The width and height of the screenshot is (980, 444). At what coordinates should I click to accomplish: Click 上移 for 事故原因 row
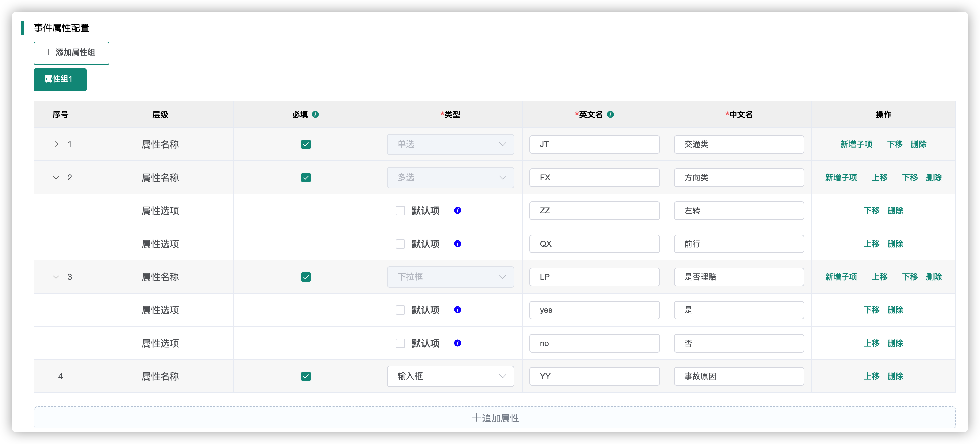click(871, 376)
